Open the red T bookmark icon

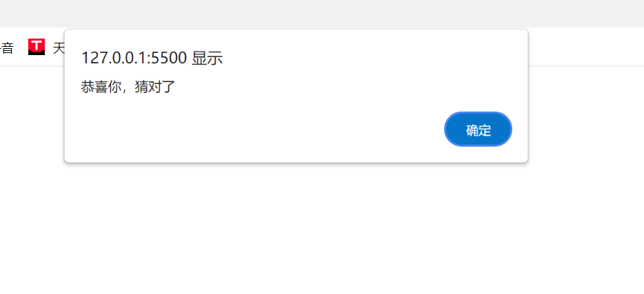coord(37,47)
